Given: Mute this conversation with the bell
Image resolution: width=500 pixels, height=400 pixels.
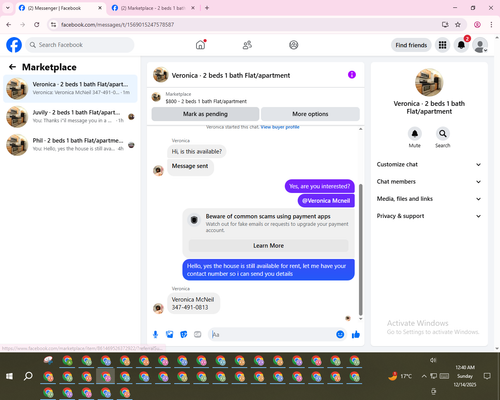Looking at the screenshot, I should [415, 134].
